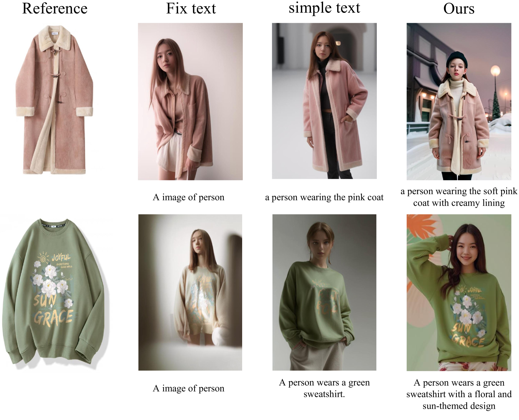The image size is (519, 420).
Task: Click 'a person wearing the pink coat' caption
Action: click(324, 197)
